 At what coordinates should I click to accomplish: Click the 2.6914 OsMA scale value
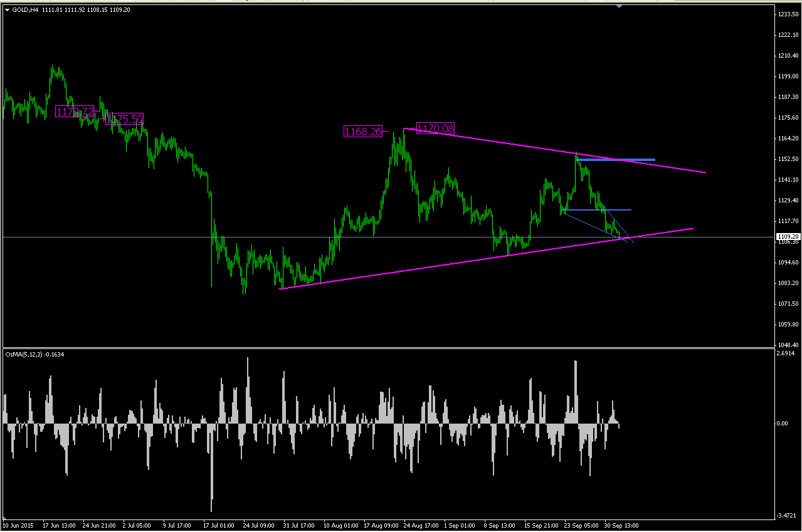tap(786, 353)
